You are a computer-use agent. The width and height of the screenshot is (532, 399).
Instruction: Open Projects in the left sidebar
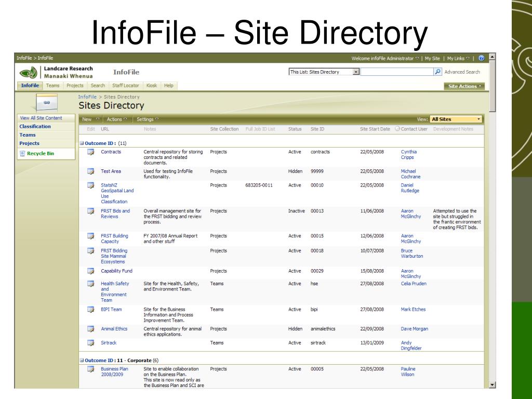29,143
